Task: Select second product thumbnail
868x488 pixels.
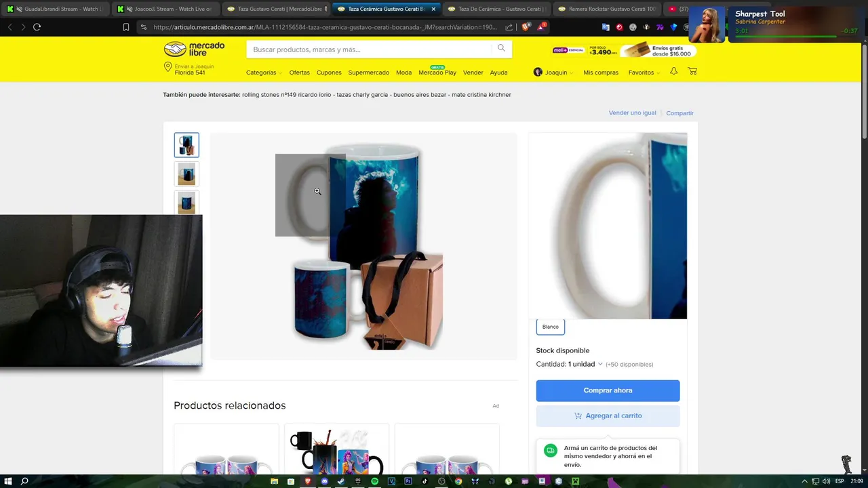Action: (186, 174)
